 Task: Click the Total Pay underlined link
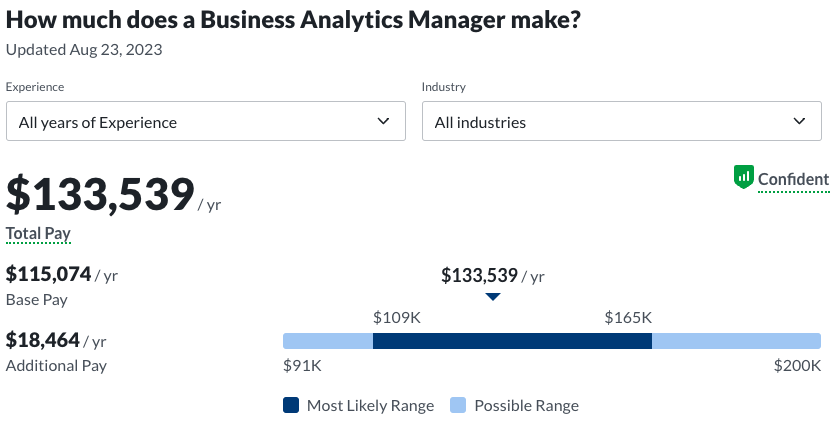(38, 233)
